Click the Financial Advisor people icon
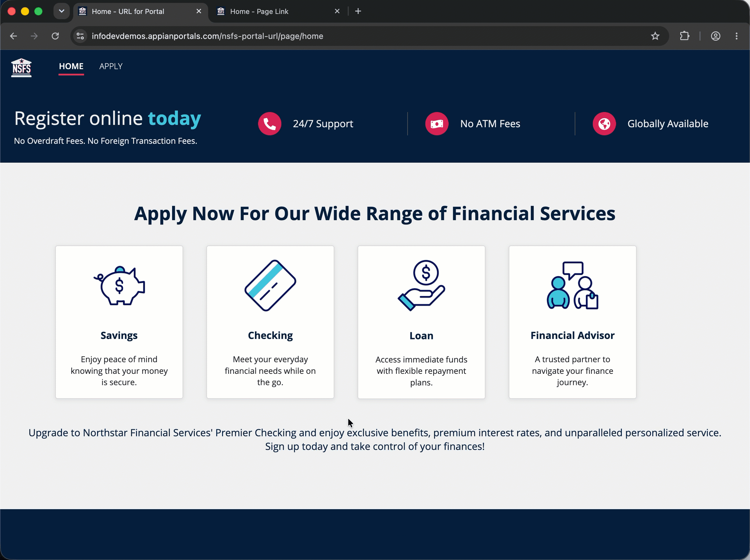This screenshot has width=750, height=560. point(572,285)
